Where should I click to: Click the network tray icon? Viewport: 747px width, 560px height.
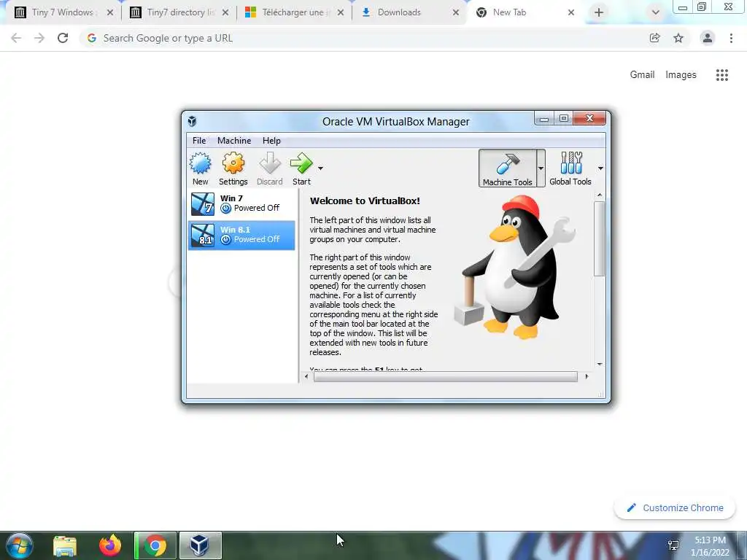[x=673, y=545]
